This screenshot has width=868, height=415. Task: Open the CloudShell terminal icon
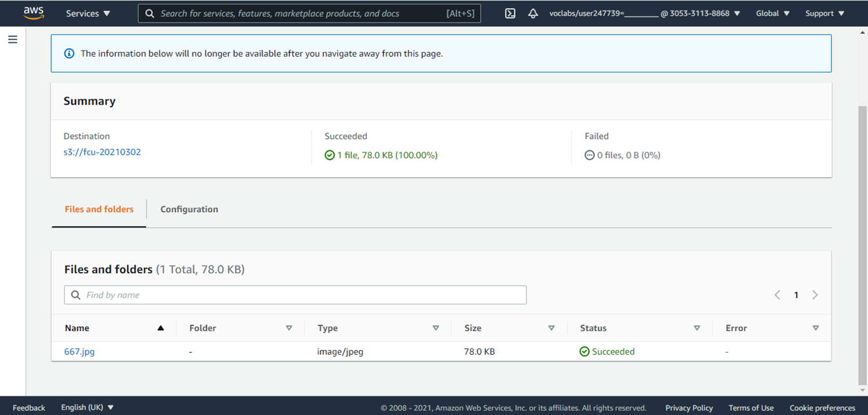pyautogui.click(x=510, y=13)
